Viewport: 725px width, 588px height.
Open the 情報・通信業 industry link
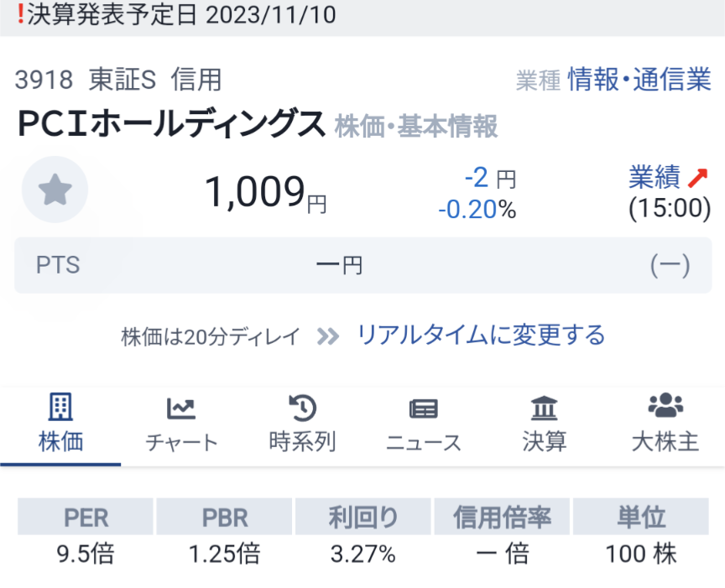coord(639,80)
